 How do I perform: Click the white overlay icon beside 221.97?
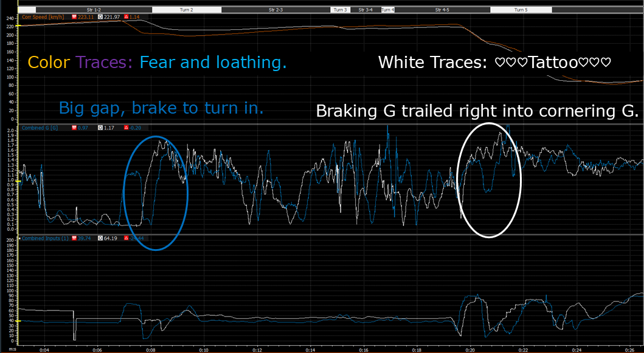[x=100, y=17]
